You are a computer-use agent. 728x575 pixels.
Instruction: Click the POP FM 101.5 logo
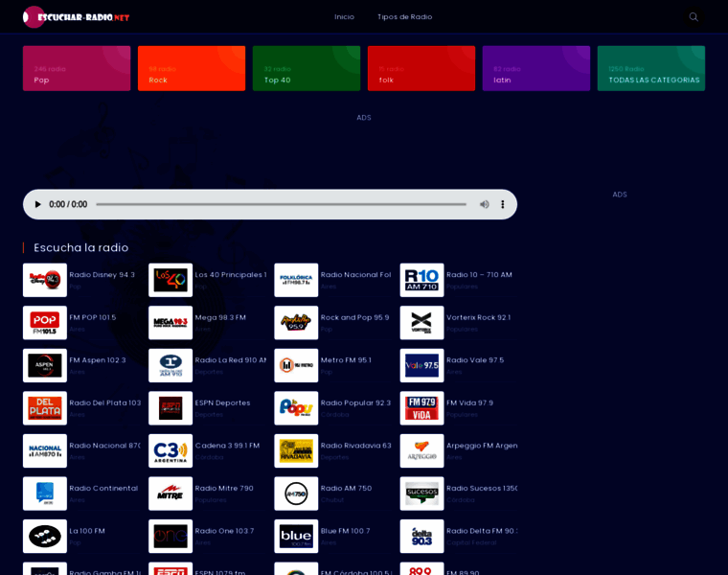point(45,323)
